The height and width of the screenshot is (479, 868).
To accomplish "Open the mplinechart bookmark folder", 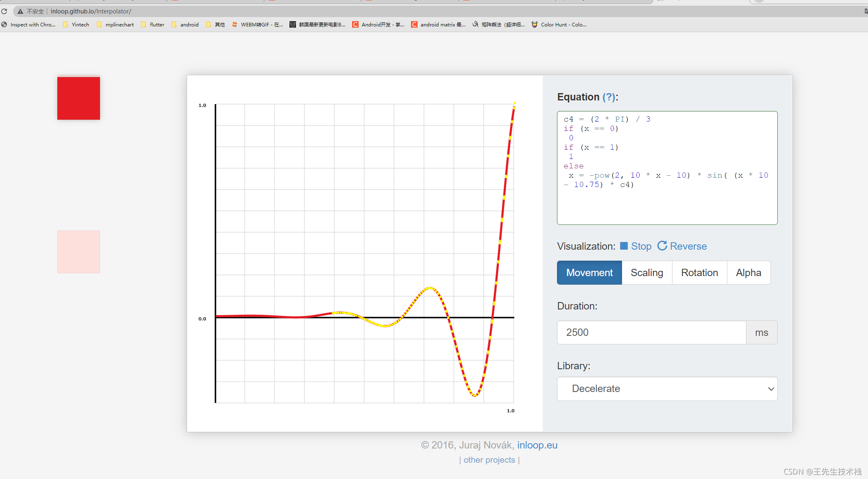I will click(x=115, y=25).
